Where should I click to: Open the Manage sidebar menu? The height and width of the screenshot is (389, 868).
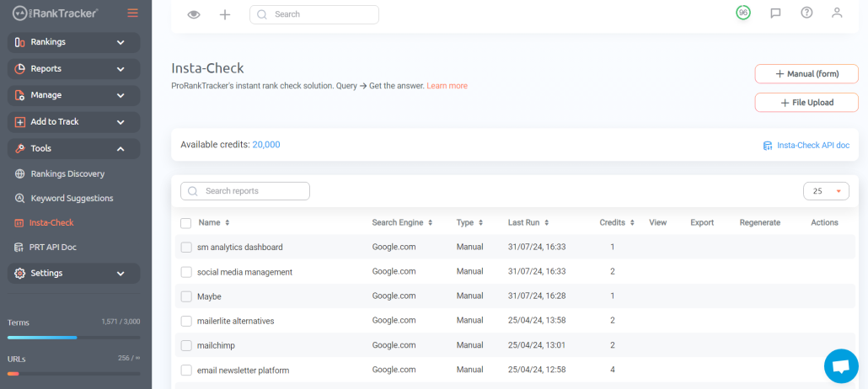click(x=73, y=96)
